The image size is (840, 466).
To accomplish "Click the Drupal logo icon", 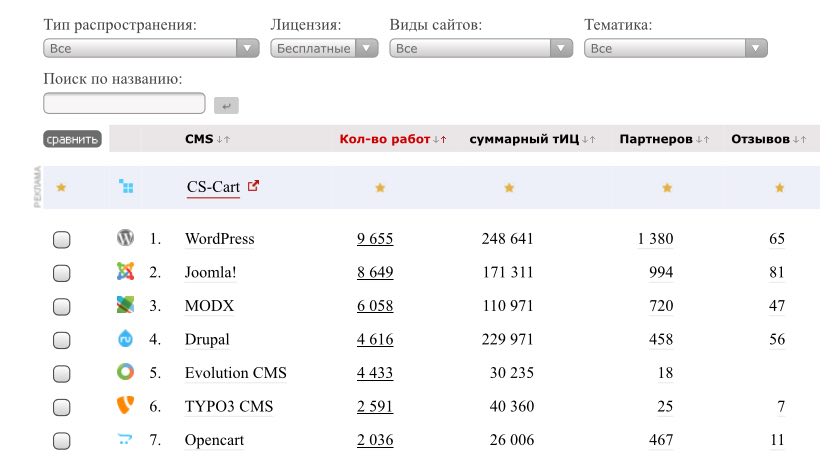I will pyautogui.click(x=125, y=339).
